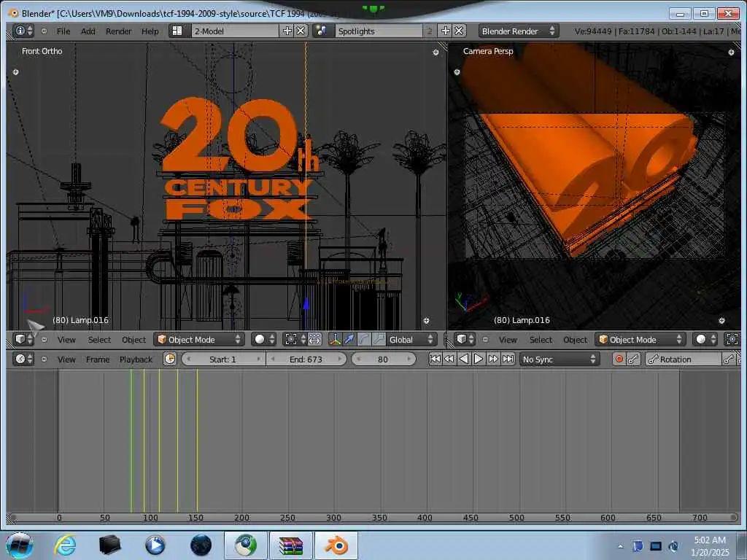Open the scene browser icon beside Spotlights

[322, 31]
